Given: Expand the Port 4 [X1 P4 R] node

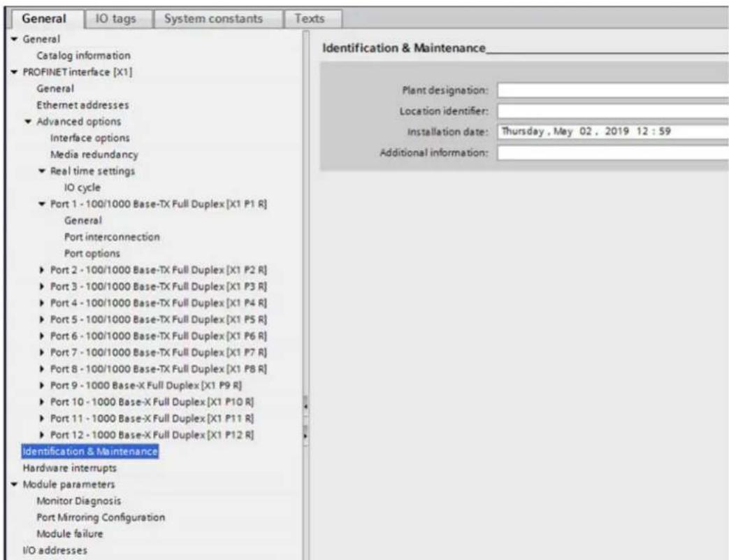Looking at the screenshot, I should (x=42, y=303).
